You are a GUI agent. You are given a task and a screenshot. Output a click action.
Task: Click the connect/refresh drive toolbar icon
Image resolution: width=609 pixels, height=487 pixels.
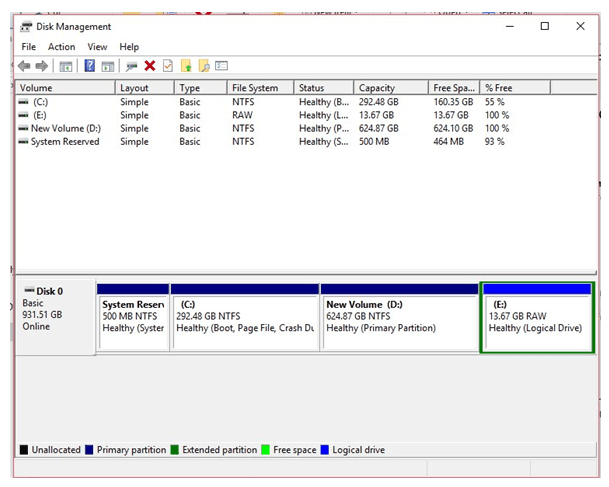tap(131, 66)
